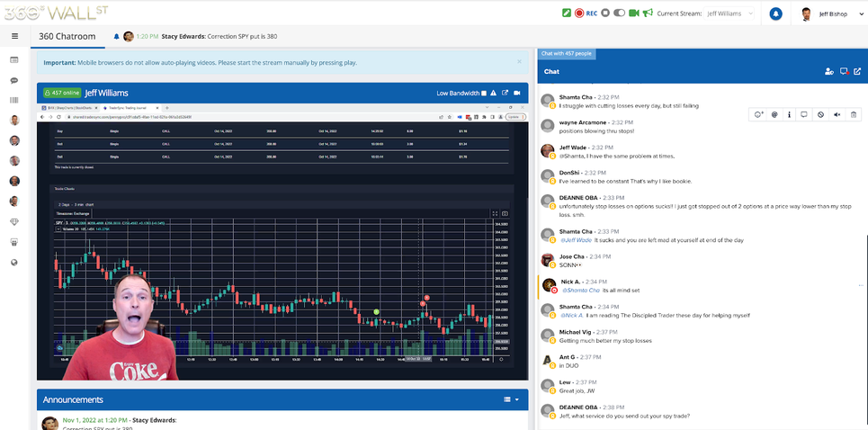Viewport: 868px width, 430px height.
Task: Click the @Jeff Wade mention in Shamta's message
Action: [x=577, y=240]
